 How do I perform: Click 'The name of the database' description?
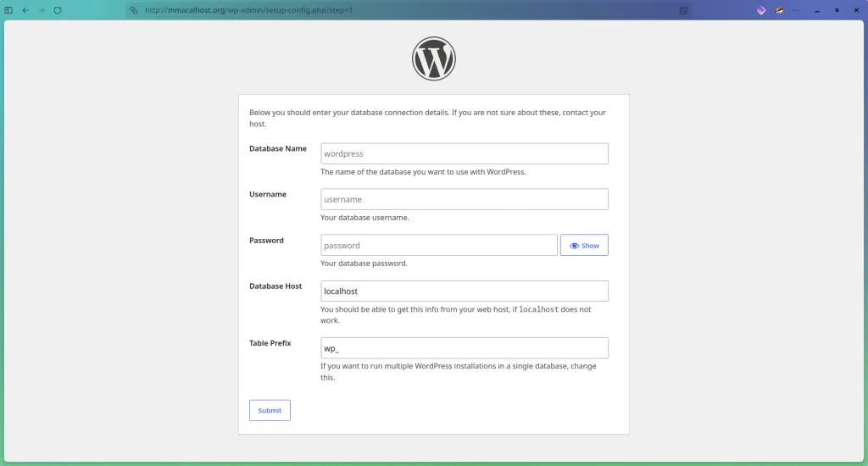[424, 172]
